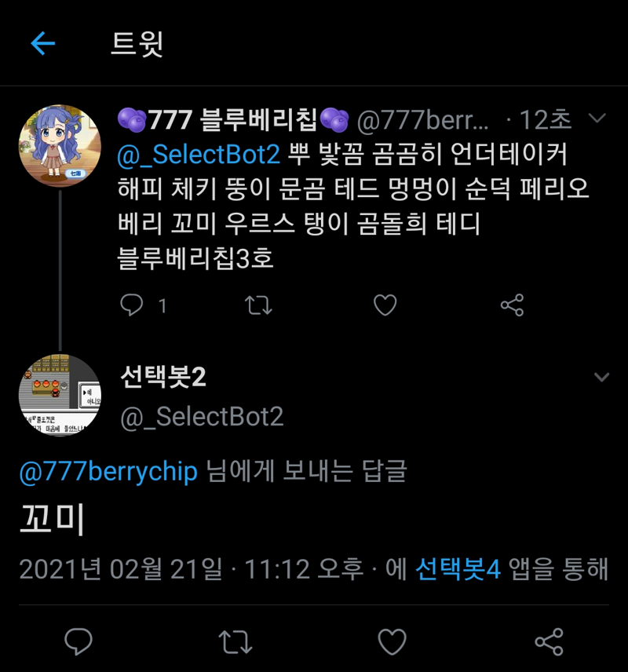Screen dimensions: 628x672
Task: Reply to the 777 블루베리칩 tweet
Action: [131, 305]
